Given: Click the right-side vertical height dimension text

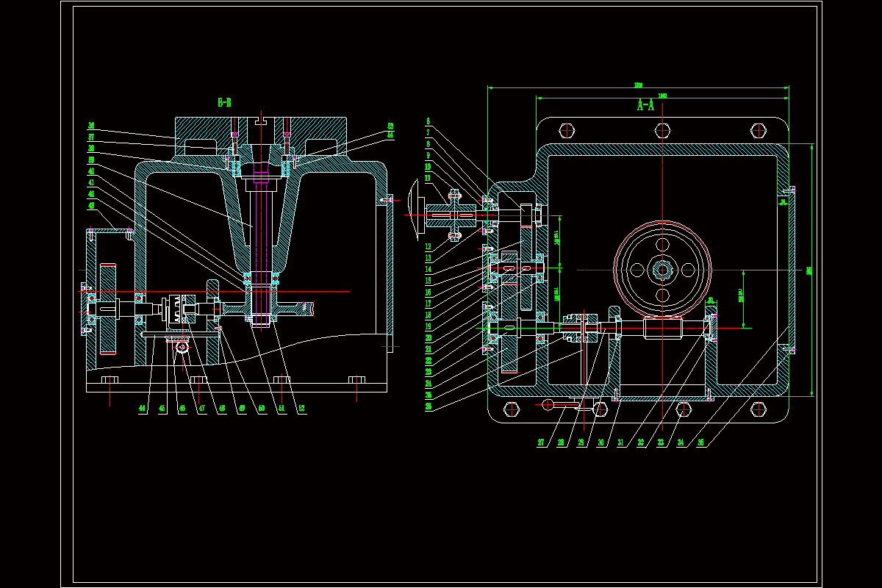Looking at the screenshot, I should (x=808, y=270).
